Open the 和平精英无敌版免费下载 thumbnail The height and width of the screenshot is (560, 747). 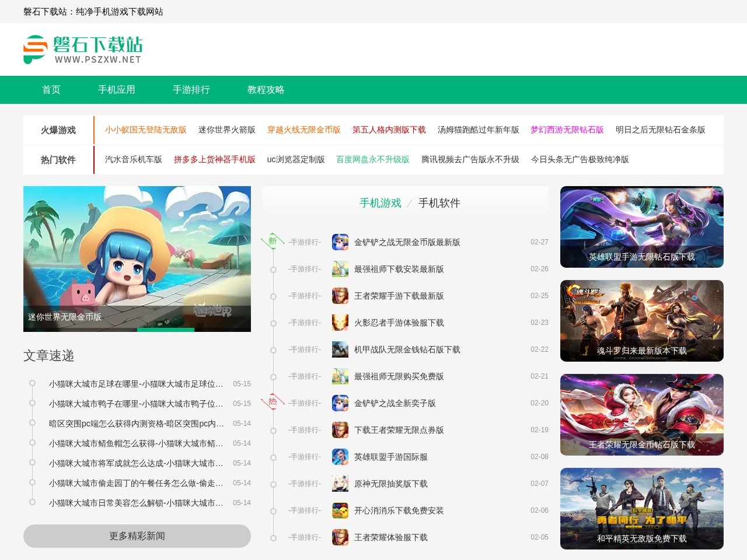point(642,509)
